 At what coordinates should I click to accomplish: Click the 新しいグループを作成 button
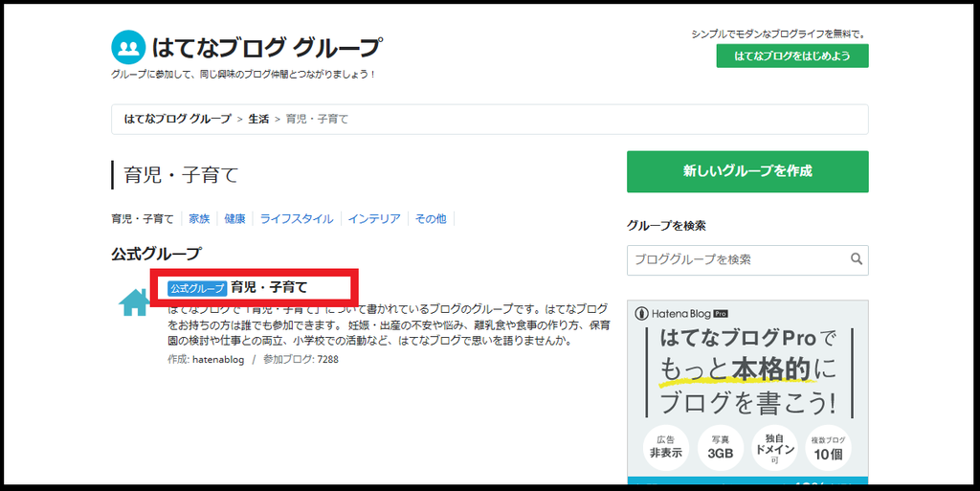click(747, 171)
